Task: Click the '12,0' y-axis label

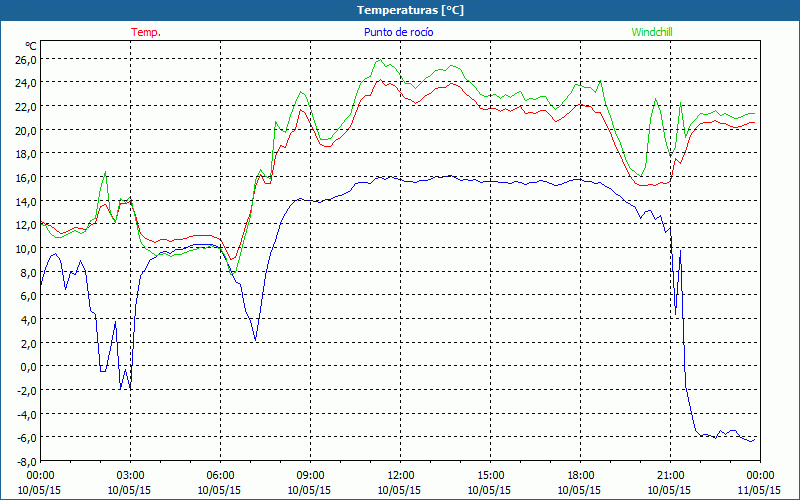Action: [x=27, y=224]
